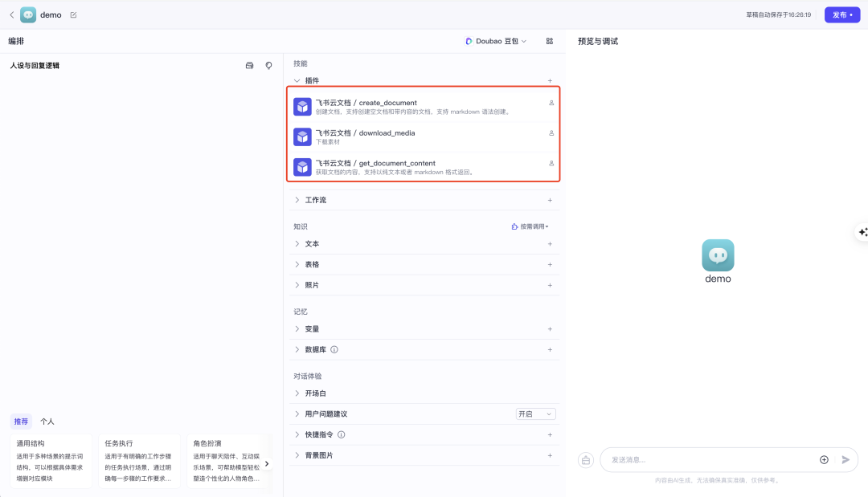Choose the 任务执行 prompt template card
This screenshot has height=497, width=868.
pos(140,461)
